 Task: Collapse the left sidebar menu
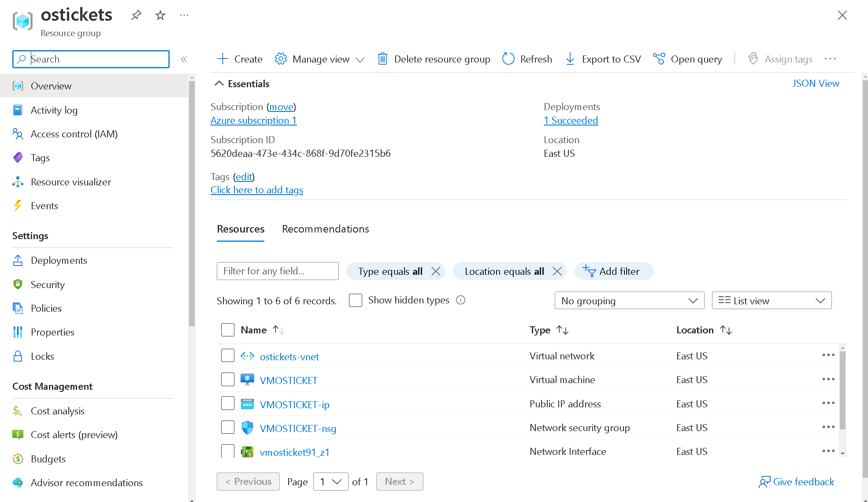pos(184,59)
